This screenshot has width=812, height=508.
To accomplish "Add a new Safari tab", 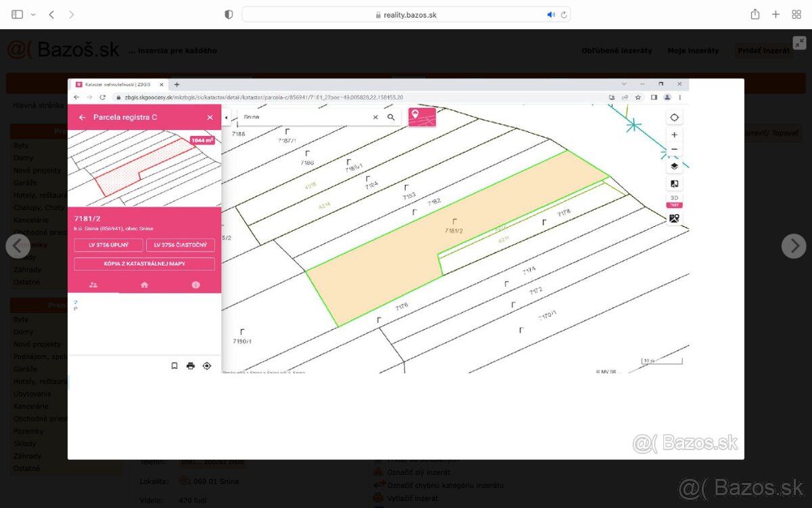I will (776, 14).
